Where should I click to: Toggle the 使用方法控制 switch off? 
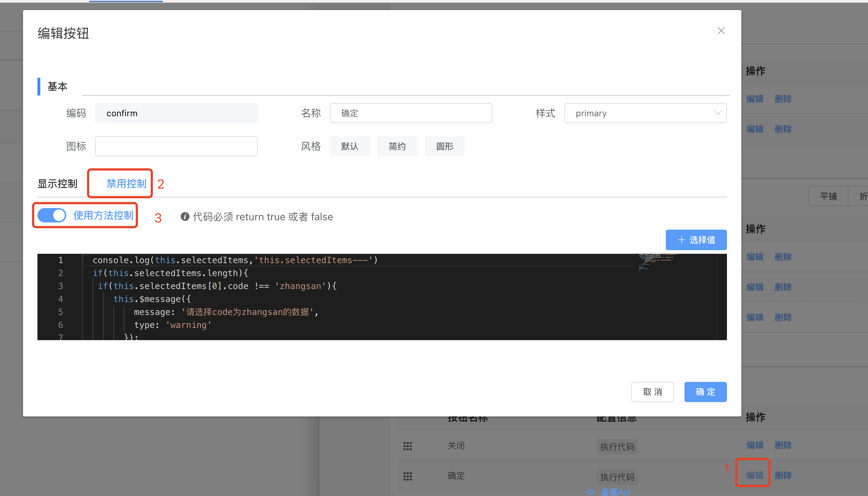tap(52, 215)
